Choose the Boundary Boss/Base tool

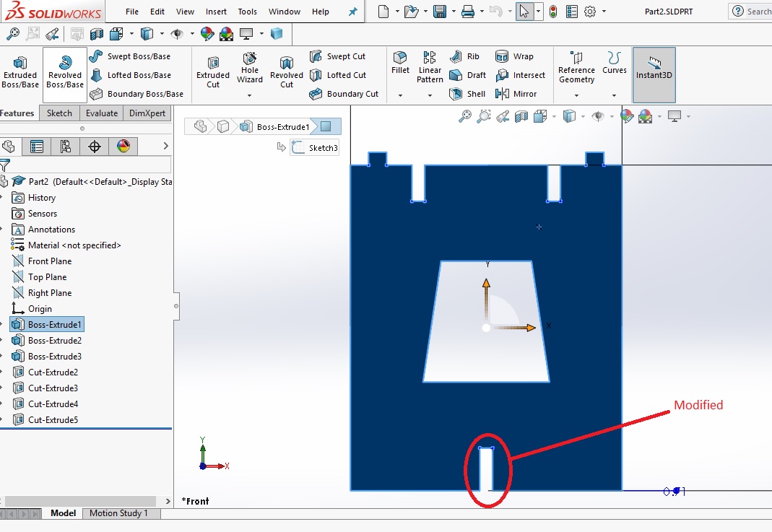(136, 94)
